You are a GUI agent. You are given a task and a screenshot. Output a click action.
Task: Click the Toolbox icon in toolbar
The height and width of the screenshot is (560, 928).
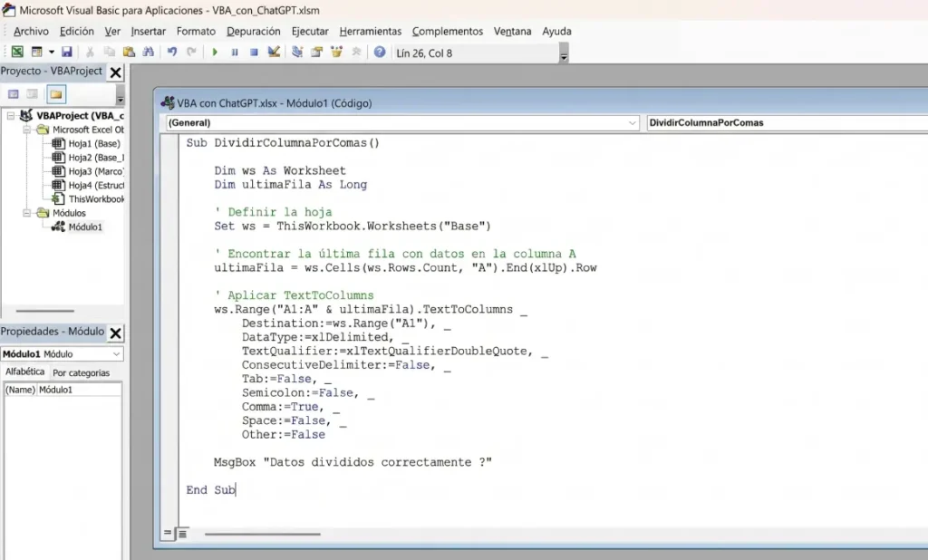[355, 52]
